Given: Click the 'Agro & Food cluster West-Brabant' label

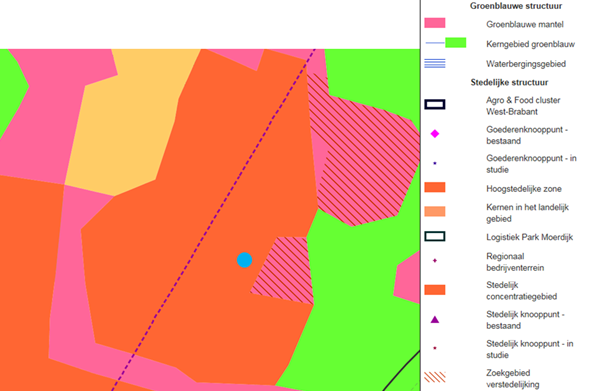Looking at the screenshot, I should (523, 106).
